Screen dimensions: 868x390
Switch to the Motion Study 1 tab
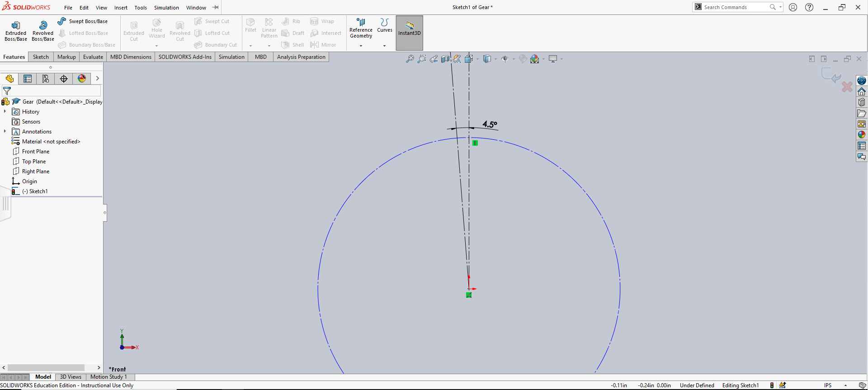click(108, 377)
